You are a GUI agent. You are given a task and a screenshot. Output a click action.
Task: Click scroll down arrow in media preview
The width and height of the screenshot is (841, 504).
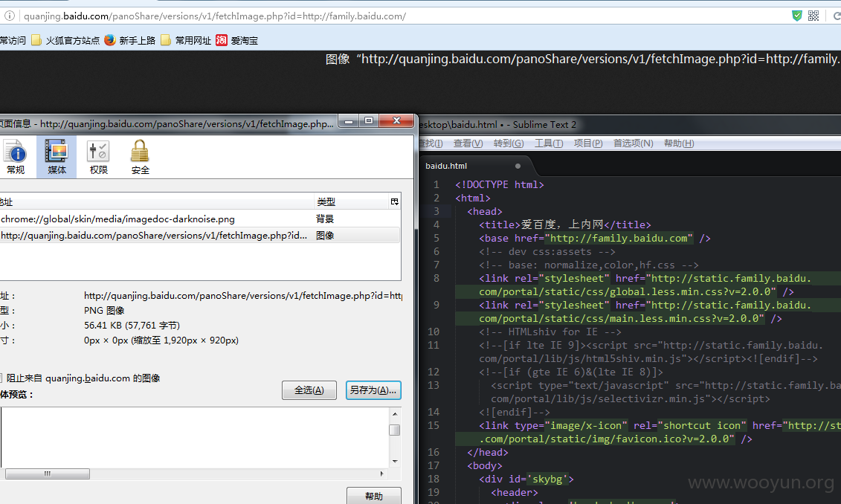(x=395, y=461)
